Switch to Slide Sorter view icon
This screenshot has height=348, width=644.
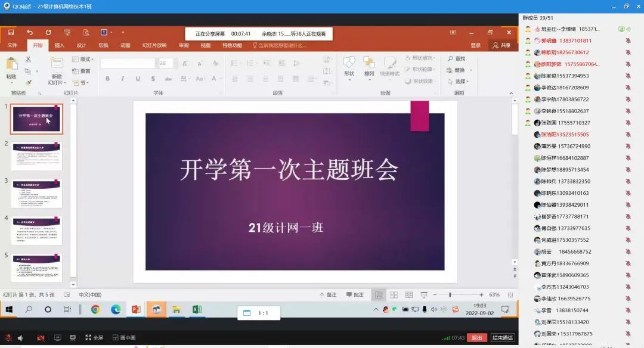click(x=394, y=294)
